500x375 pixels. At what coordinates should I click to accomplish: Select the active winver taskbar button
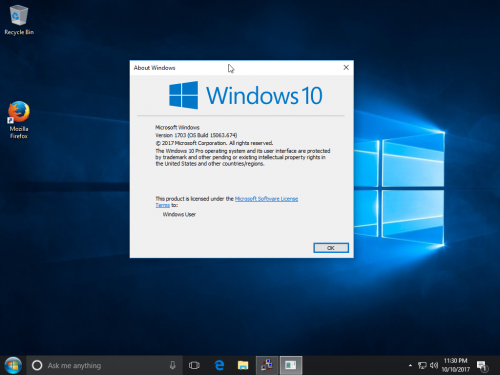[x=291, y=365]
